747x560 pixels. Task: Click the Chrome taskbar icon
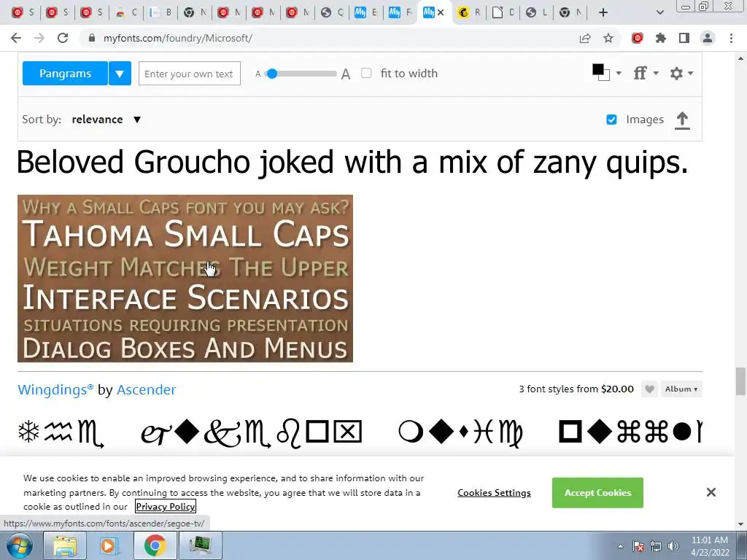[x=155, y=545]
